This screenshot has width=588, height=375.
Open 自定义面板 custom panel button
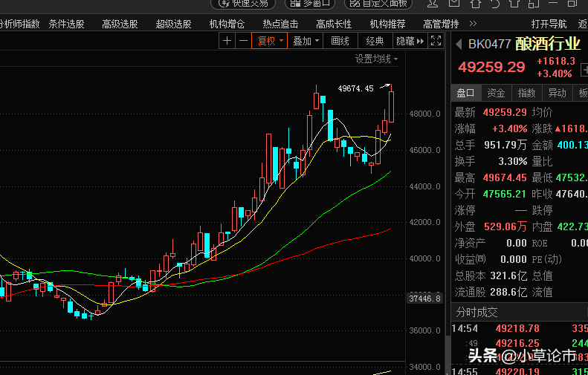(378, 4)
